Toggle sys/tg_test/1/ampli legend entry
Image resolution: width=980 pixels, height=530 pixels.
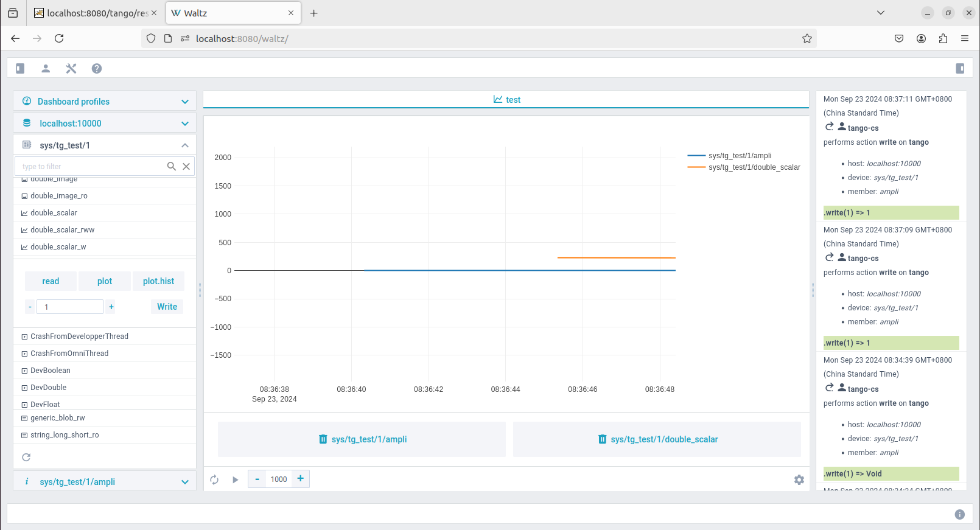pos(739,156)
